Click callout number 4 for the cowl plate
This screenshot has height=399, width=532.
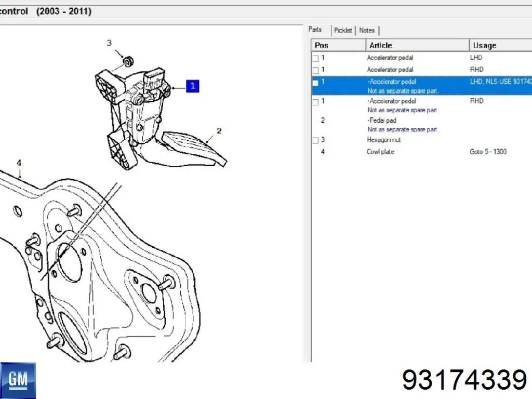[19, 163]
